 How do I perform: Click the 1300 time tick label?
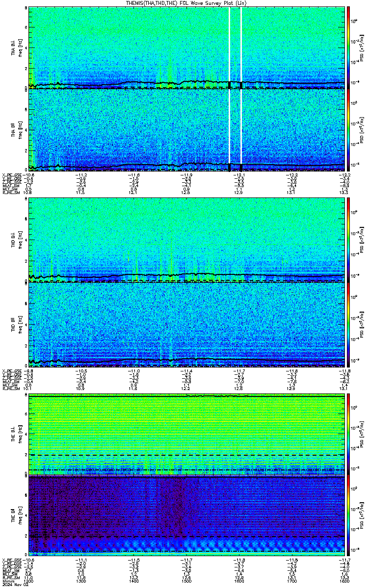81,580
